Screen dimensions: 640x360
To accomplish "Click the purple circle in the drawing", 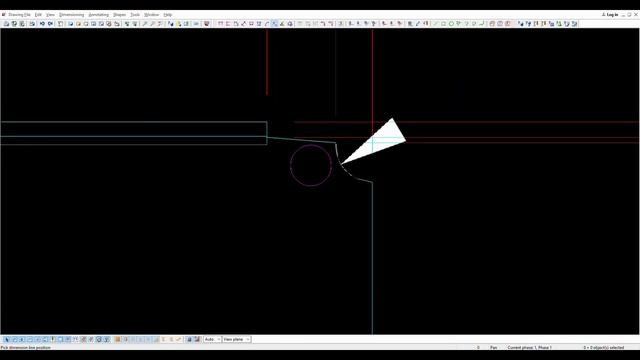I will click(x=311, y=165).
